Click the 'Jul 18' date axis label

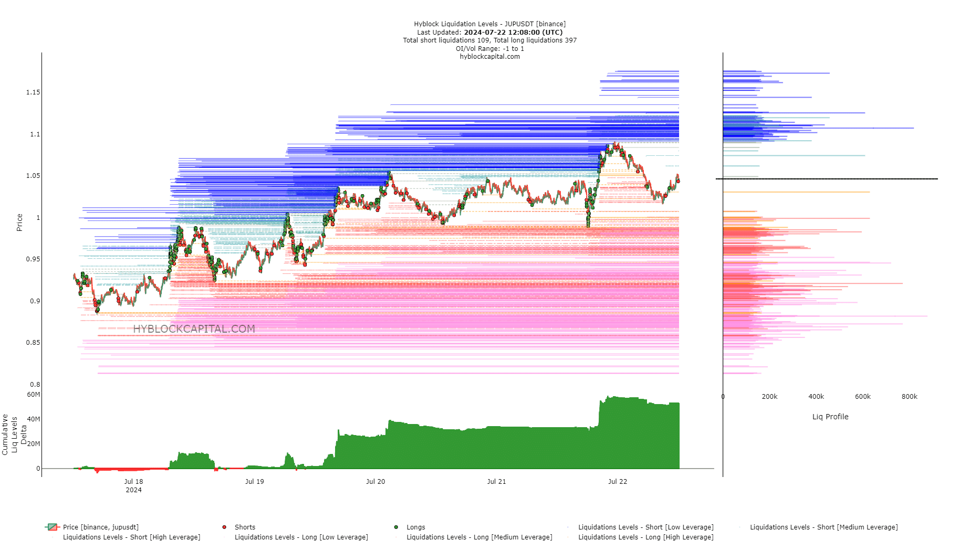[133, 482]
